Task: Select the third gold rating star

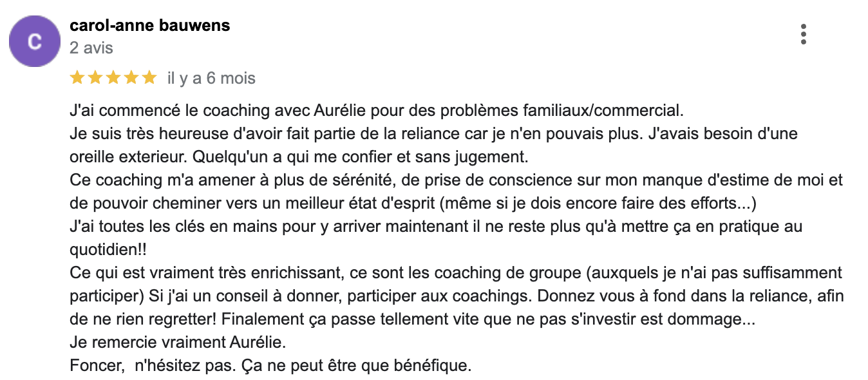Action: click(x=113, y=78)
